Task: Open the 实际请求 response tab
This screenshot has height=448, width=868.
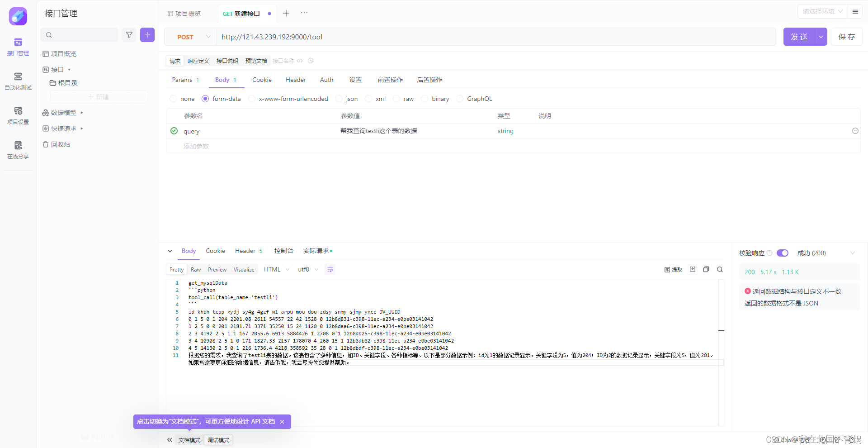Action: (317, 251)
